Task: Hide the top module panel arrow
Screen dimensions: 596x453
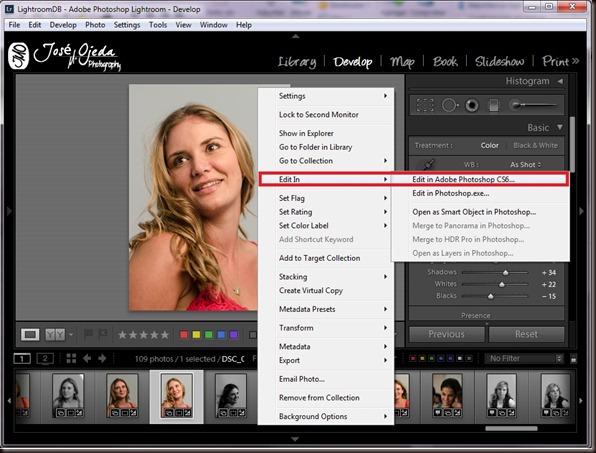Action: pos(295,36)
